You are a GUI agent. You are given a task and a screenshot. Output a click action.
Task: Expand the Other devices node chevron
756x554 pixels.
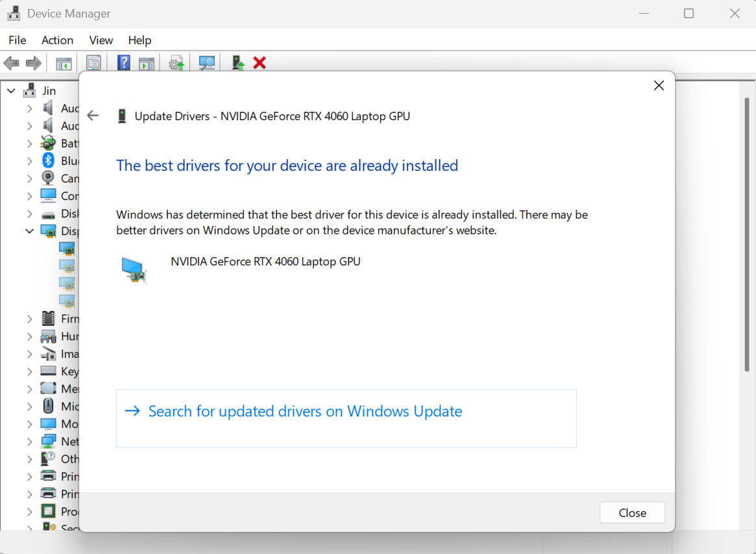coord(30,459)
